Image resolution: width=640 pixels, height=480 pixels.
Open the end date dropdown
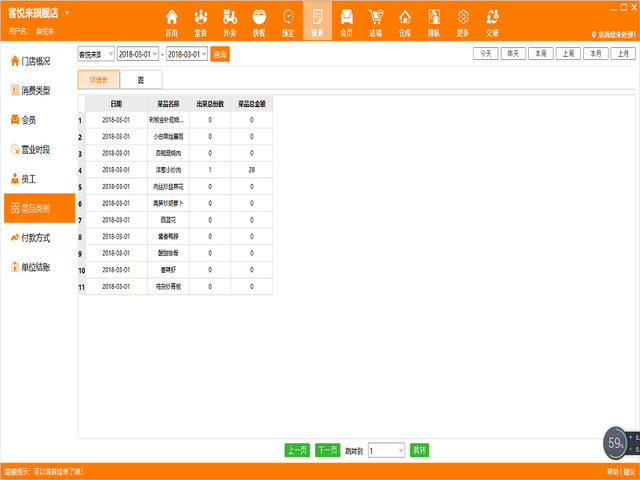pyautogui.click(x=203, y=53)
